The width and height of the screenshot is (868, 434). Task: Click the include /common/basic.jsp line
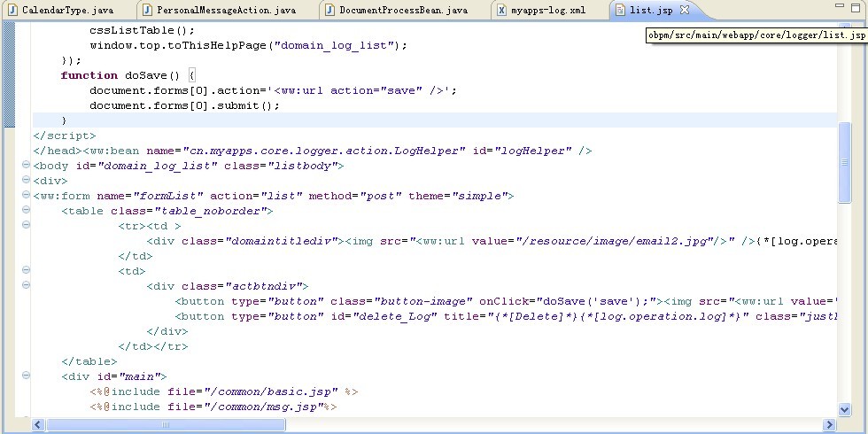tap(223, 391)
